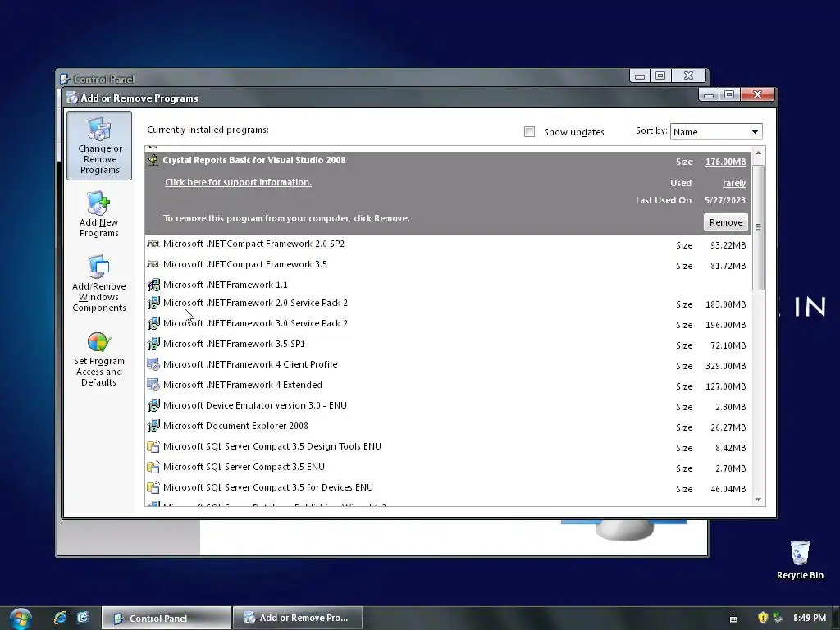This screenshot has width=840, height=630.
Task: Minimize the Add or Remove Programs window
Action: [x=709, y=95]
